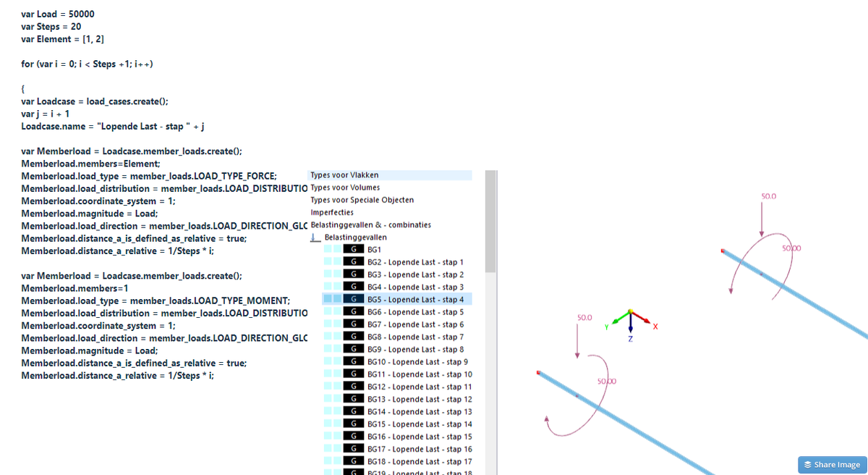Select BG6 - Lopende Last - stap 5
Screen dimensions: 868x475
pyautogui.click(x=416, y=312)
